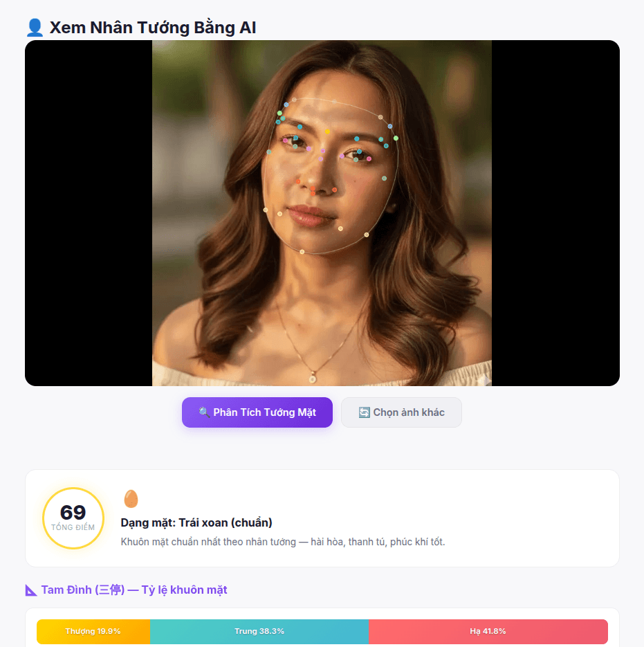
Task: Click the egg icon next to face shape result
Action: (x=131, y=498)
